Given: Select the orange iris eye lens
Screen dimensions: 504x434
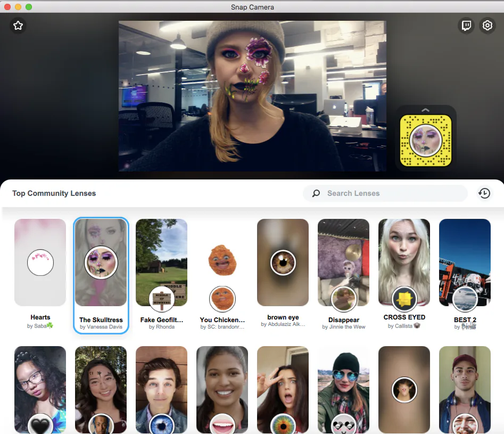Looking at the screenshot, I should pyautogui.click(x=283, y=390).
